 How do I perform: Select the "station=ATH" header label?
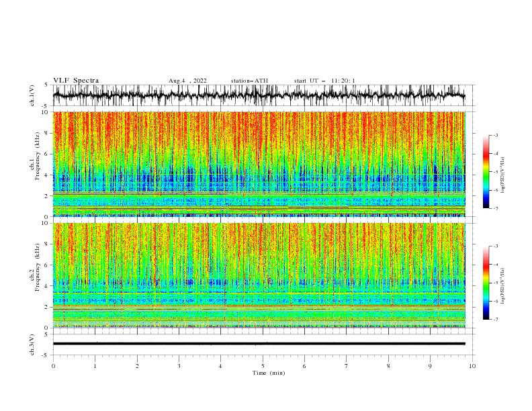pos(249,81)
